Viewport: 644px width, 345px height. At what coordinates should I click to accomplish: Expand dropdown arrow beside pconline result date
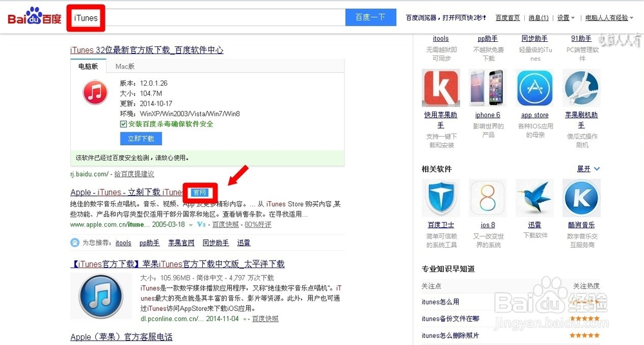[x=245, y=319]
